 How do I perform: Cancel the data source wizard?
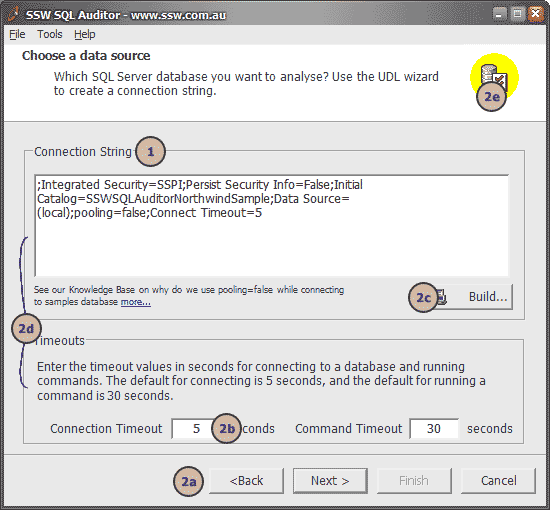[498, 481]
